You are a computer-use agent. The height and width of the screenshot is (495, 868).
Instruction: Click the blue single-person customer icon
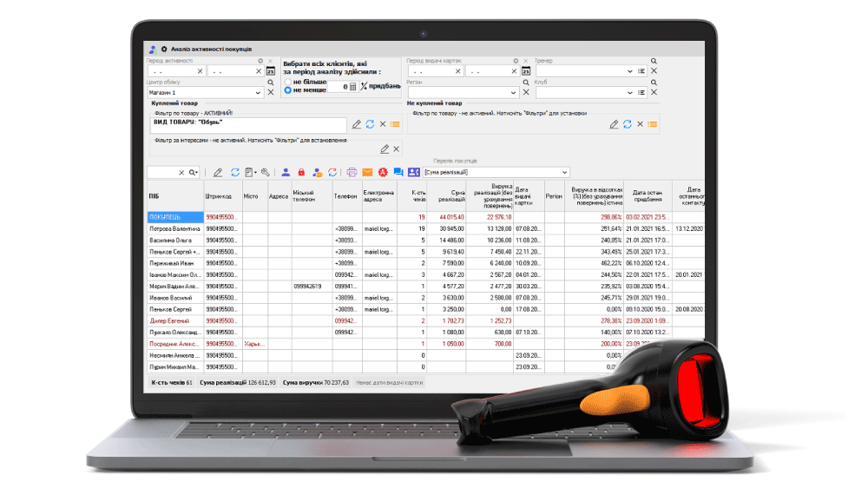point(286,172)
